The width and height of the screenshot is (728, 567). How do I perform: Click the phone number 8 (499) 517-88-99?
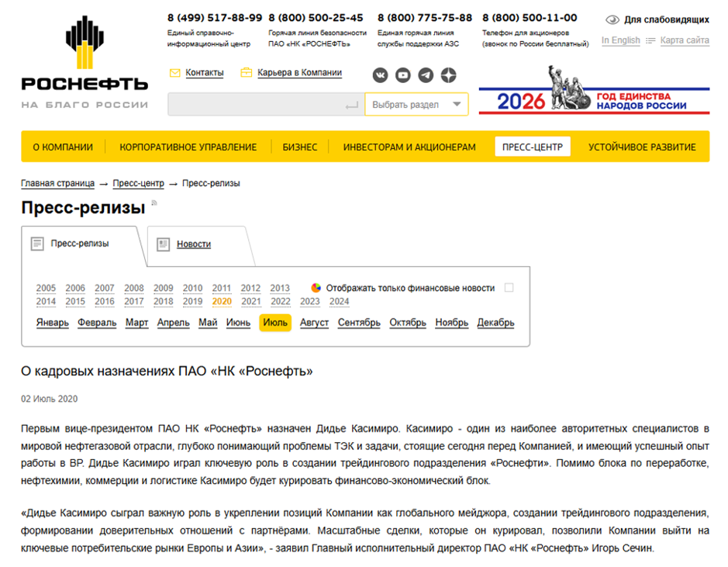[215, 18]
